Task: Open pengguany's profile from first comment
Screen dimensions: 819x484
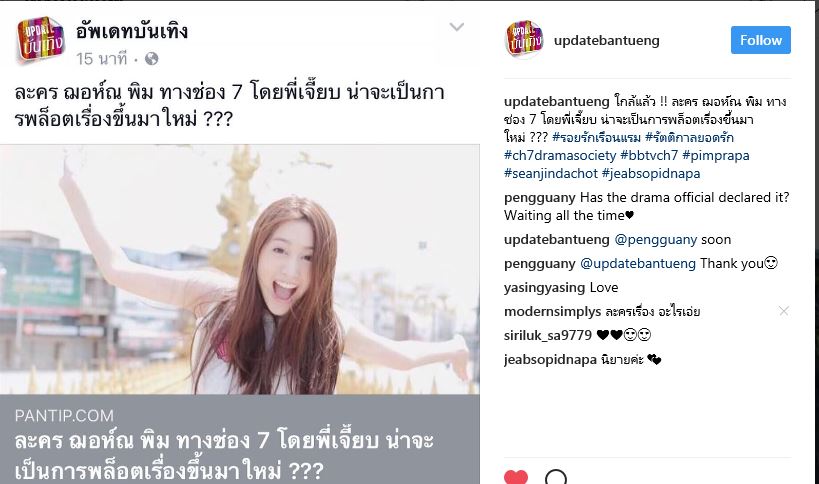Action: coord(540,198)
